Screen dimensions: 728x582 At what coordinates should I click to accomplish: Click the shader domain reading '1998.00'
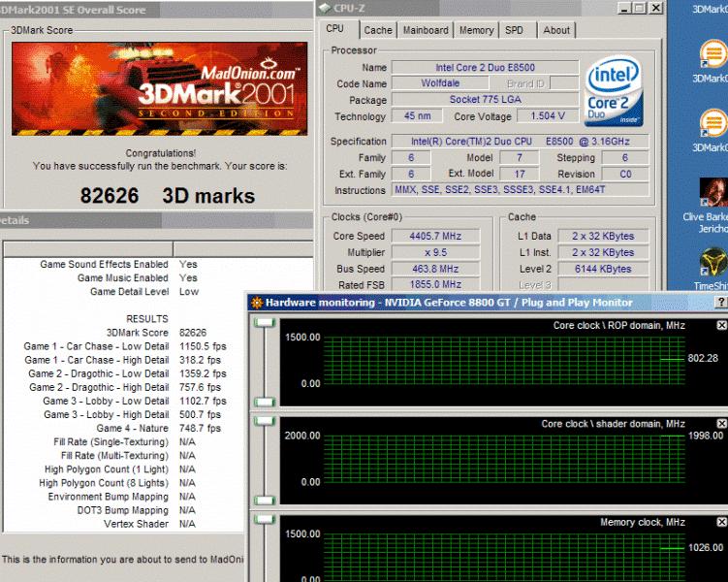706,436
